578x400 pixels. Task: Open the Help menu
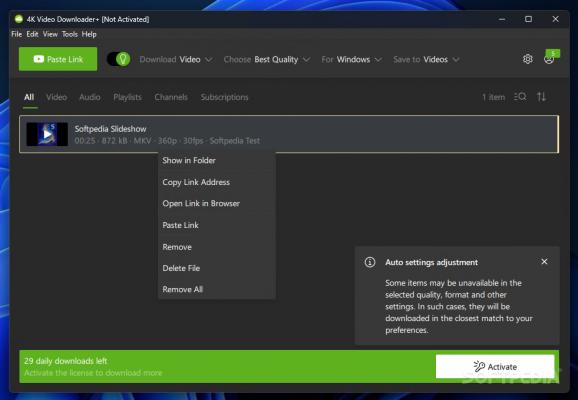89,34
